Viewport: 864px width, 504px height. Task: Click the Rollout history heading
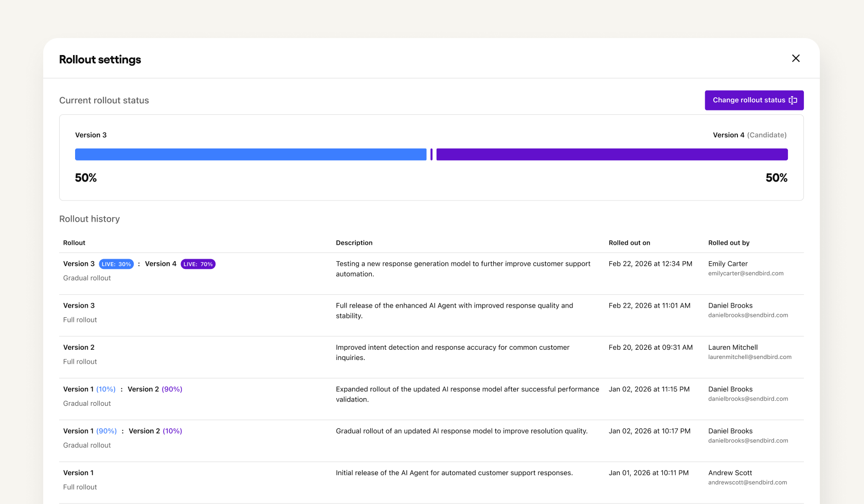[x=89, y=219]
